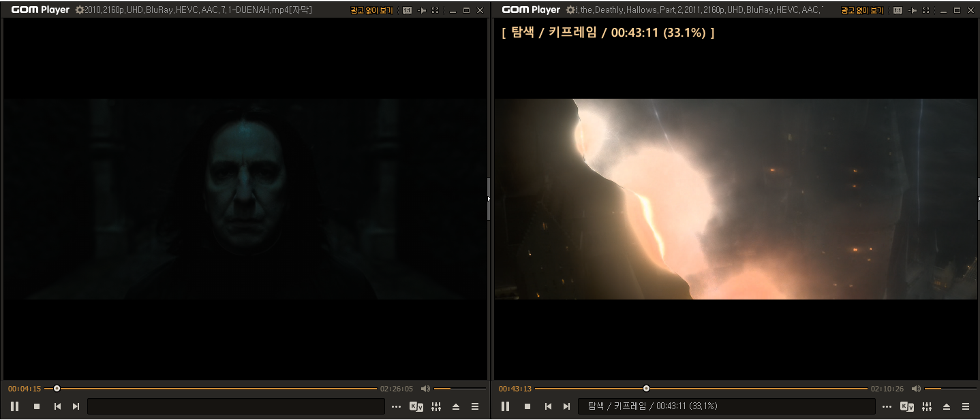This screenshot has width=980, height=420.
Task: Set 1:1 original size in DUENAH.mp4 window
Action: click(407, 10)
